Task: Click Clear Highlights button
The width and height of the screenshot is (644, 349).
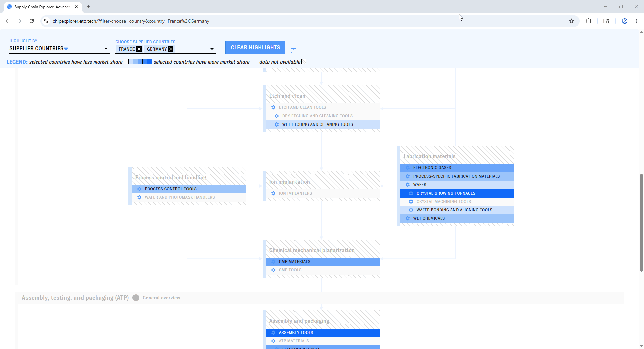Action: (255, 48)
